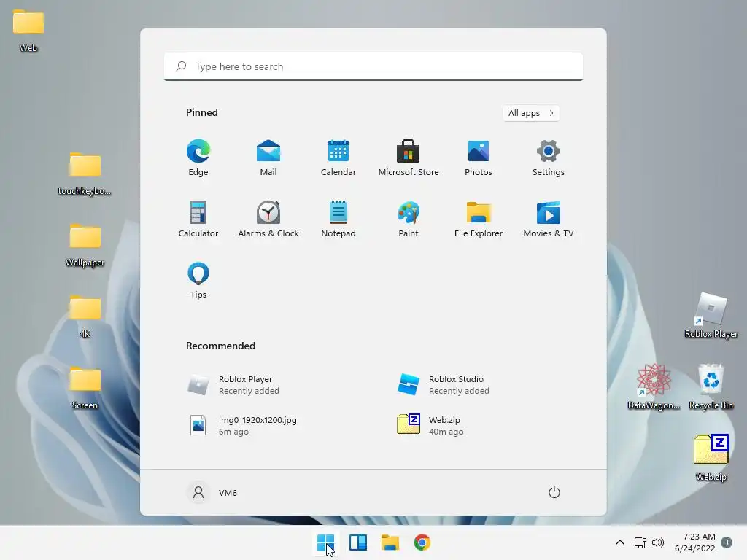Open Settings from pinned apps
Screen dimensions: 747x560
coord(549,158)
